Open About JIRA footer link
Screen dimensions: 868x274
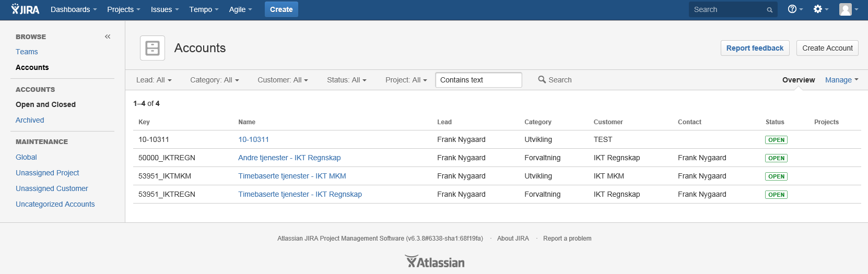(x=513, y=239)
